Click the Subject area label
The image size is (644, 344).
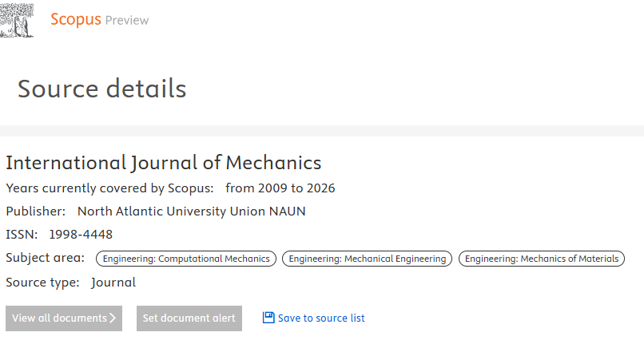coord(45,258)
